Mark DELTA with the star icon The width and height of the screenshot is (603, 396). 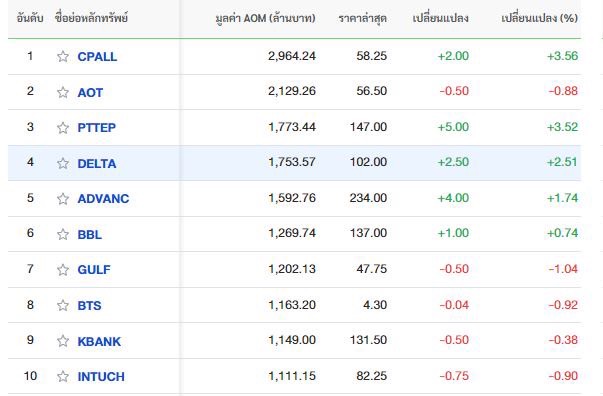click(63, 163)
